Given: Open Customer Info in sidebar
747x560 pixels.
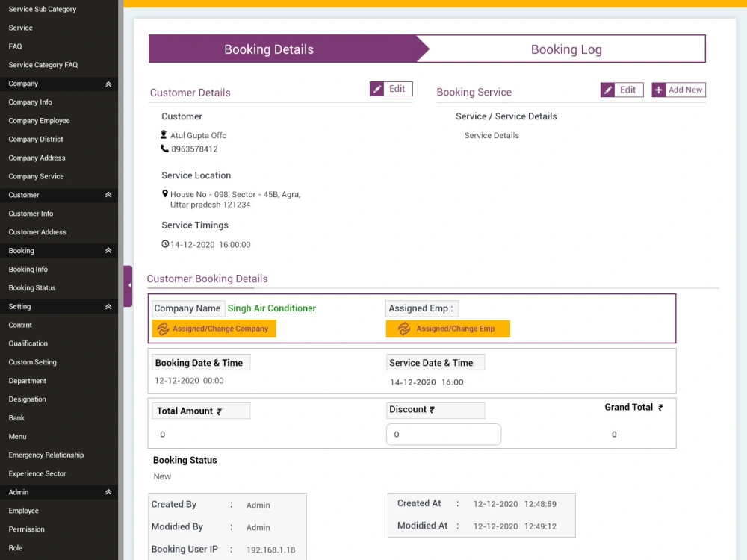Looking at the screenshot, I should (x=31, y=214).
